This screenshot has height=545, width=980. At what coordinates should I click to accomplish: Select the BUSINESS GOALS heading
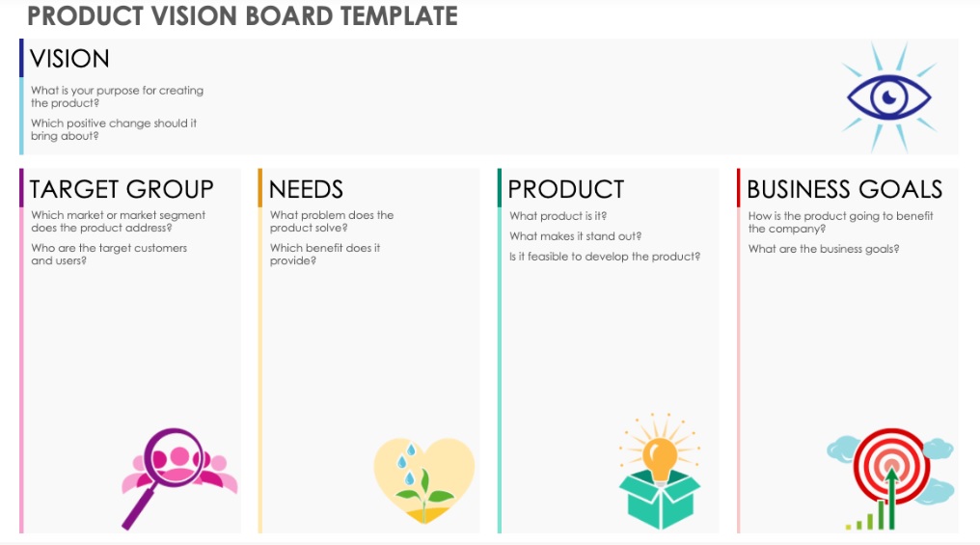(x=844, y=189)
